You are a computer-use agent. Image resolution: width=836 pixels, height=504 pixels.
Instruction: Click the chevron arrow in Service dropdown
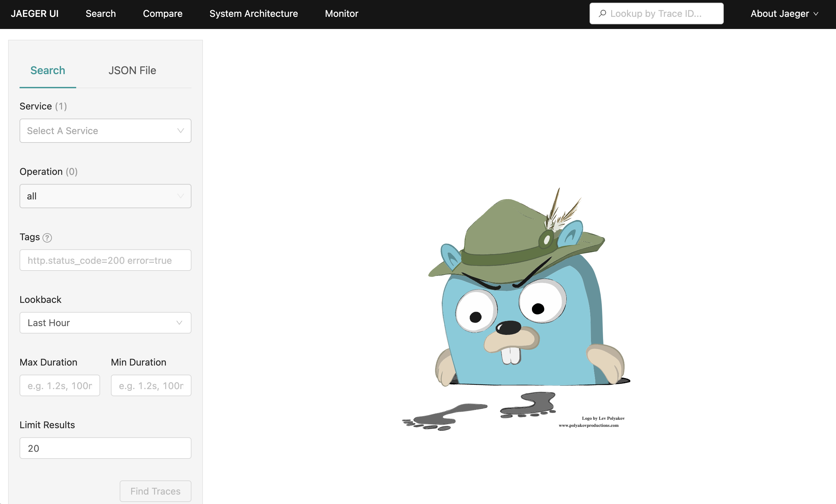(x=180, y=131)
